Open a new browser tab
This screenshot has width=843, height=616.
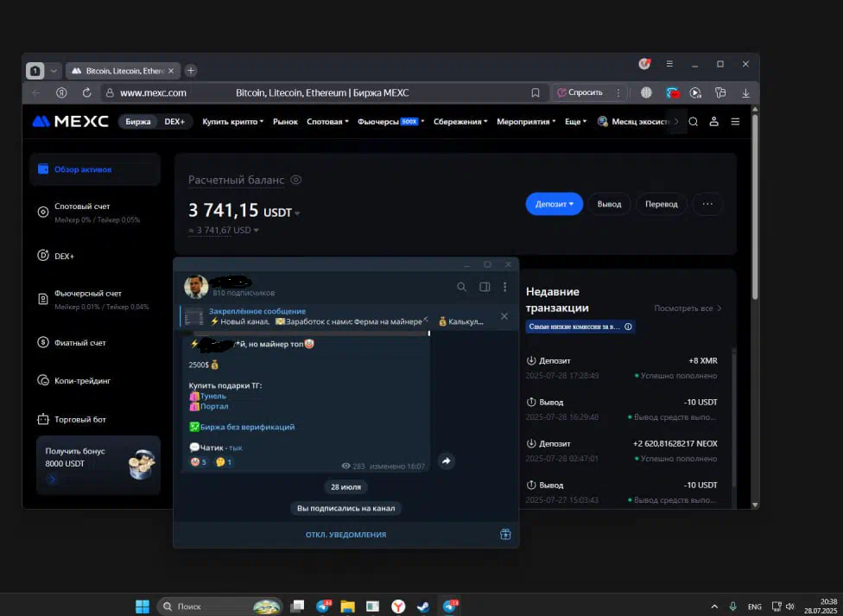(x=191, y=71)
